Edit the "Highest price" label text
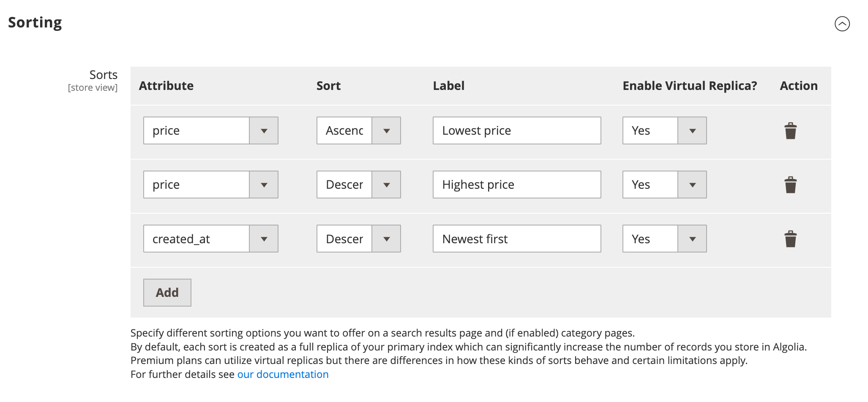Screen dimensions: 868x402 coord(516,185)
